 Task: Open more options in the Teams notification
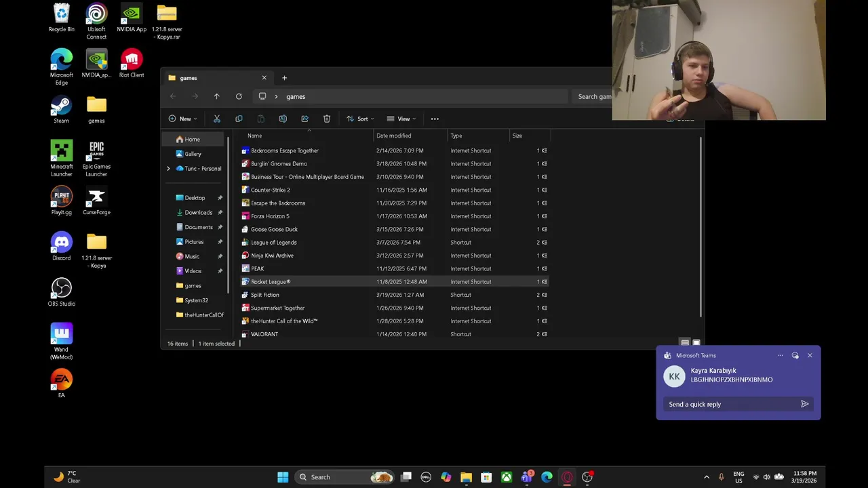[x=781, y=355]
